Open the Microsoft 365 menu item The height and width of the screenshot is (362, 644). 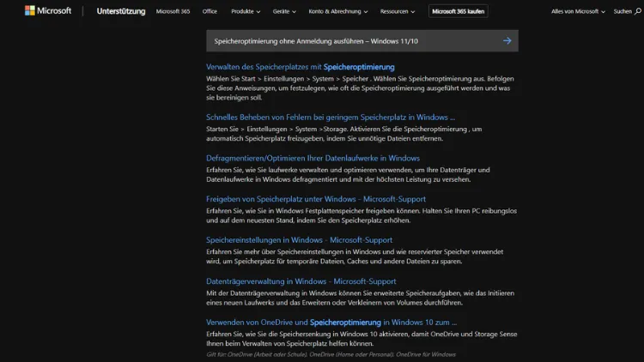(173, 11)
